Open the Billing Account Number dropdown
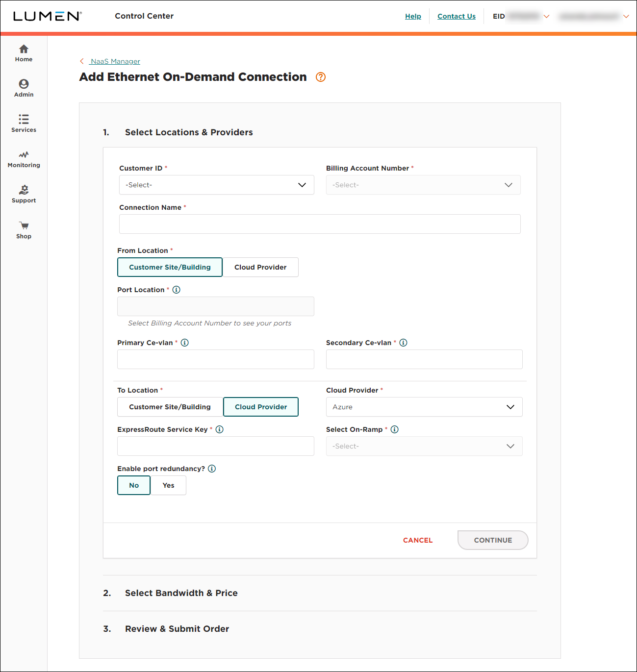 point(423,185)
